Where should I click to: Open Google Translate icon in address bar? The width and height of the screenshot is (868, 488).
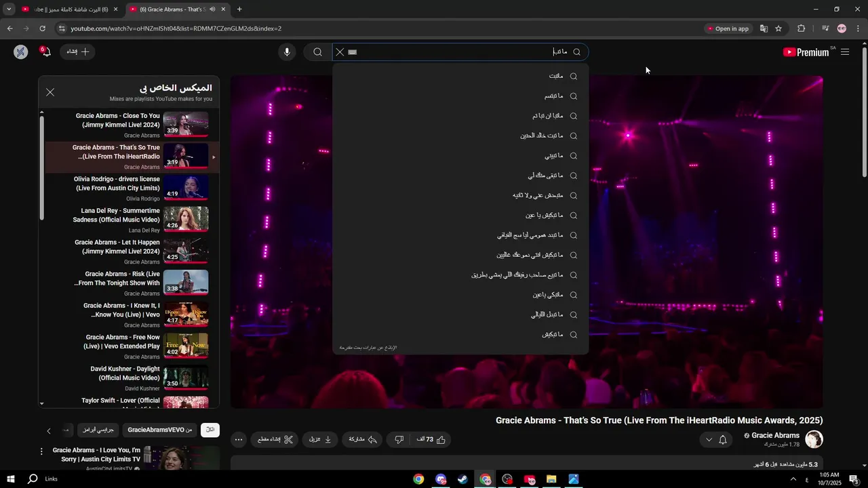coord(764,28)
